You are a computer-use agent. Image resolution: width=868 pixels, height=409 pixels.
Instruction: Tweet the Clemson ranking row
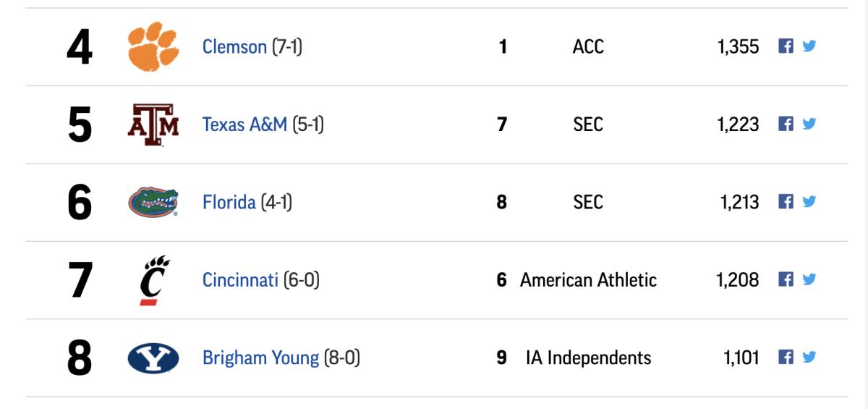click(809, 46)
